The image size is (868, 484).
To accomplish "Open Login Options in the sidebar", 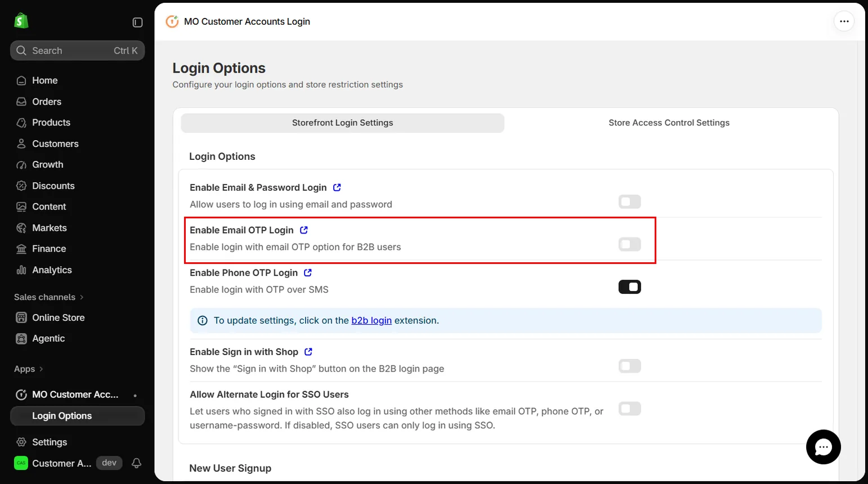I will (x=77, y=416).
